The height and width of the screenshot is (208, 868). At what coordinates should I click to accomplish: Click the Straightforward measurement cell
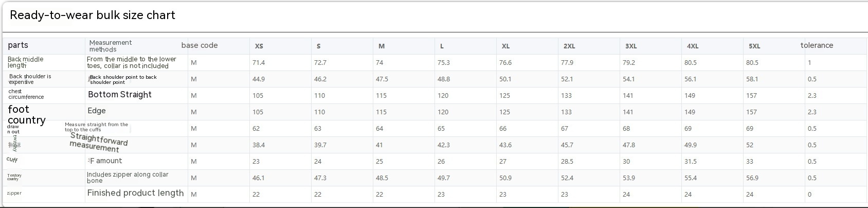(98, 142)
